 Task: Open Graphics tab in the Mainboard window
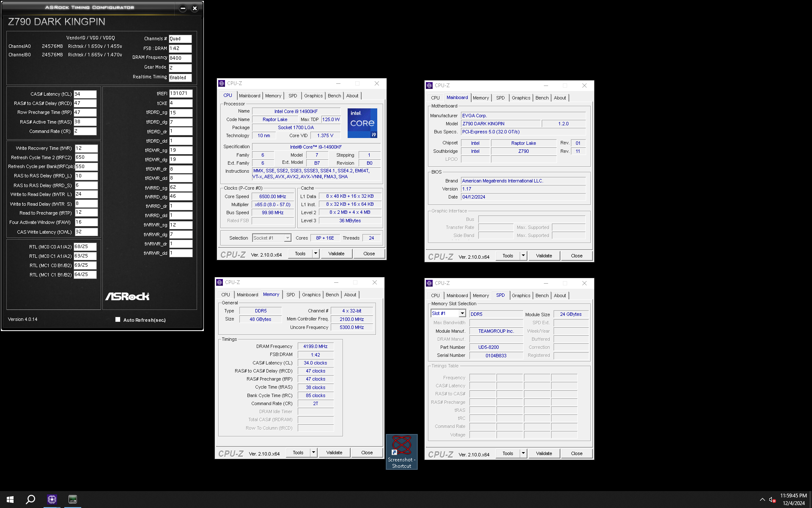pyautogui.click(x=521, y=98)
